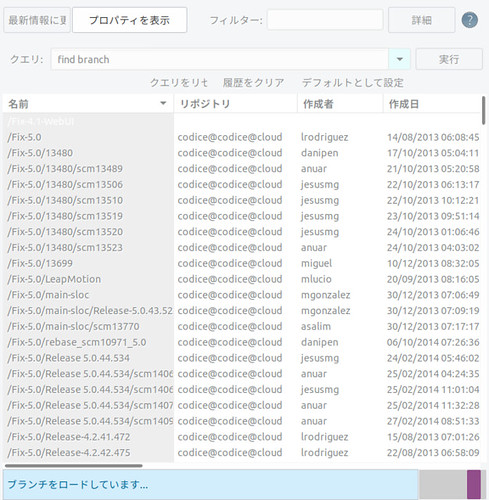Click date 17/10/2013 05:04:11
Screen dimensions: 489x500
pyautogui.click(x=433, y=153)
